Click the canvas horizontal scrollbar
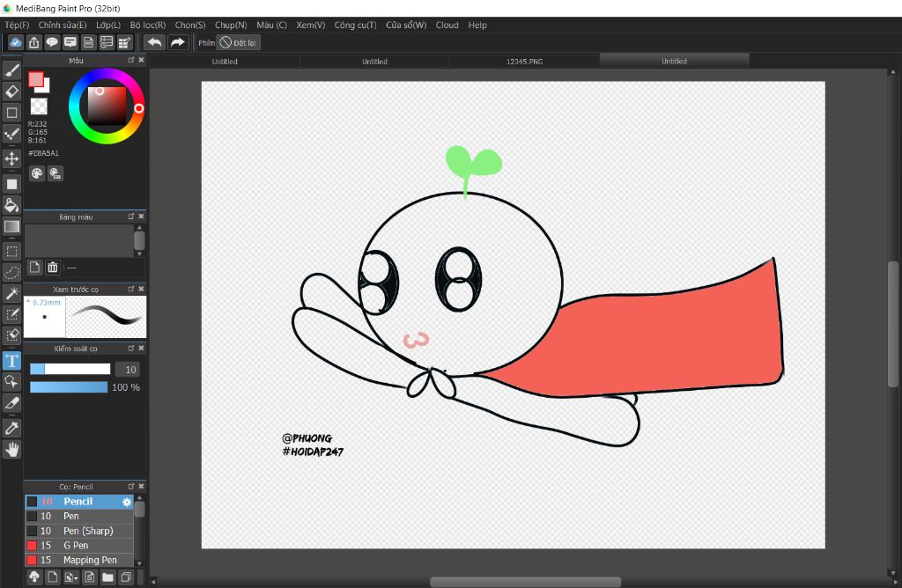This screenshot has height=588, width=902. (x=526, y=582)
